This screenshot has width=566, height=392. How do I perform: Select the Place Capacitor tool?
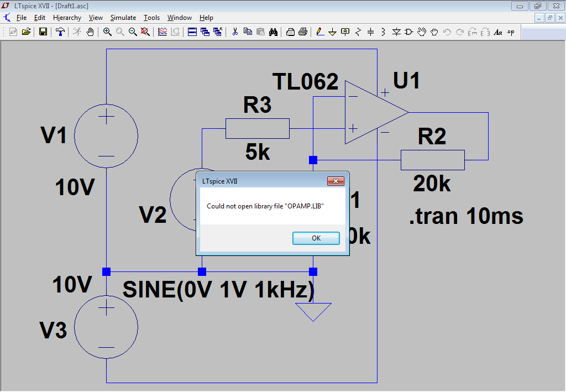[371, 32]
